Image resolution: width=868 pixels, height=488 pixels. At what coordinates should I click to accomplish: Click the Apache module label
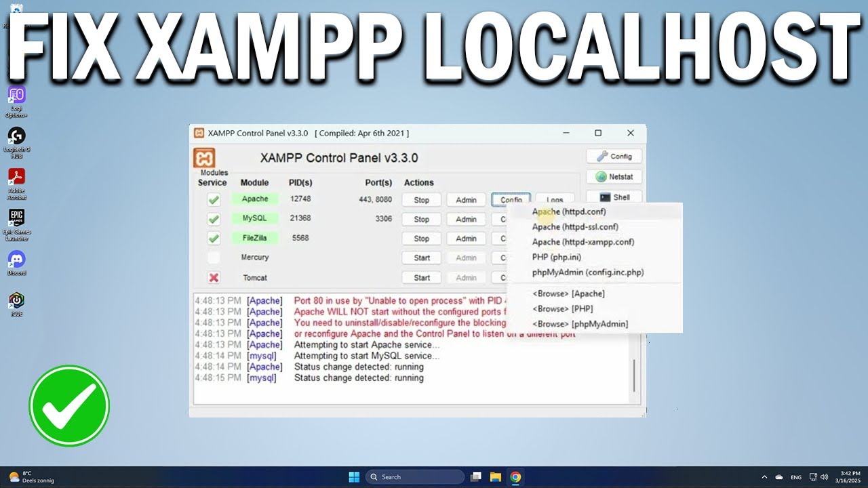(255, 199)
